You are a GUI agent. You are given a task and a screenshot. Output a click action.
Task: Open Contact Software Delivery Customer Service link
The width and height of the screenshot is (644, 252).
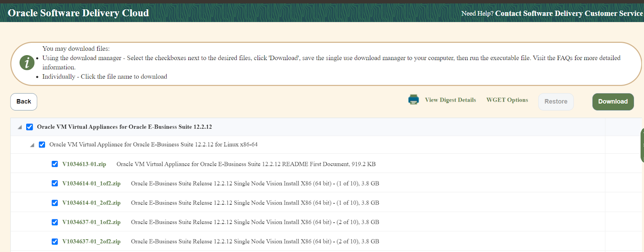569,13
